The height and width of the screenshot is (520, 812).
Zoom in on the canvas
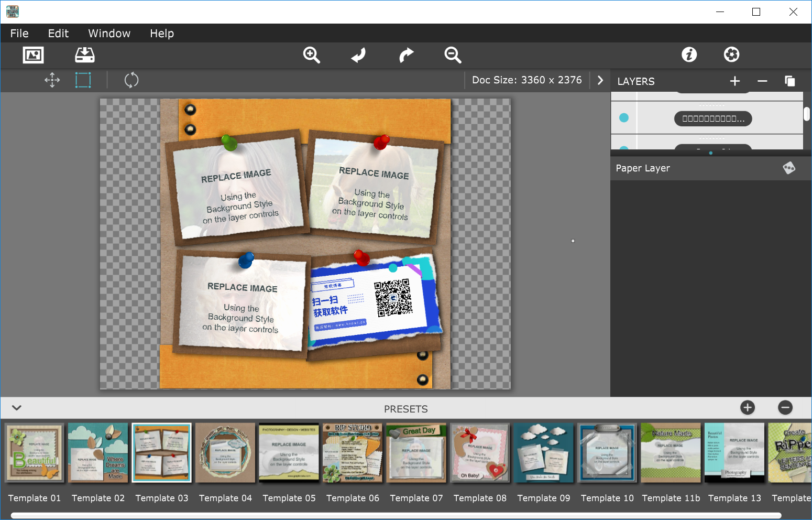(x=312, y=55)
